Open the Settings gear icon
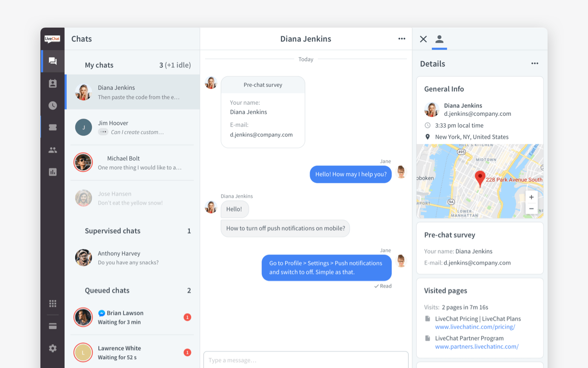 [53, 348]
